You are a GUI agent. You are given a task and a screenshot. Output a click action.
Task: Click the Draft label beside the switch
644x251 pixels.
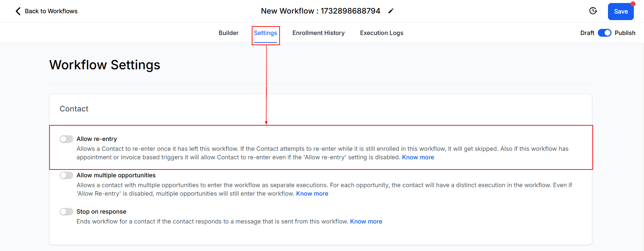point(587,33)
